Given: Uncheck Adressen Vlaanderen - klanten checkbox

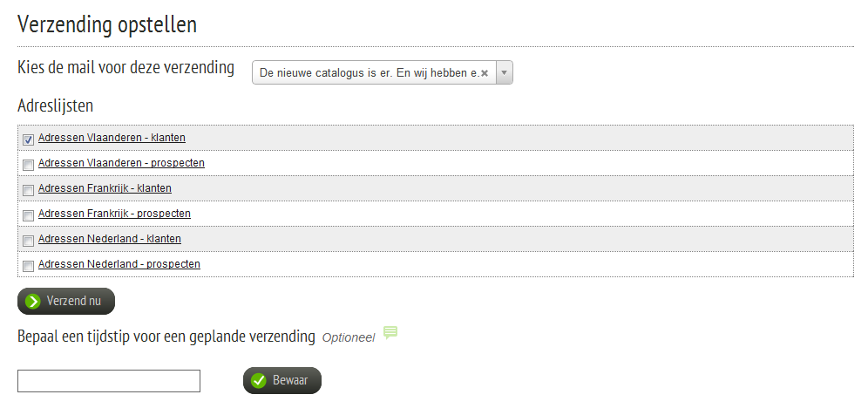Looking at the screenshot, I should point(28,139).
